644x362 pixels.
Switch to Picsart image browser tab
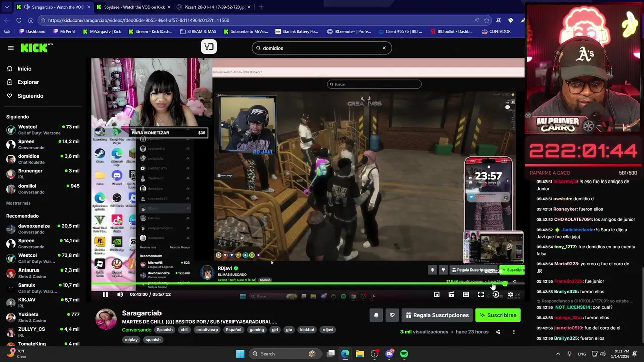214,7
